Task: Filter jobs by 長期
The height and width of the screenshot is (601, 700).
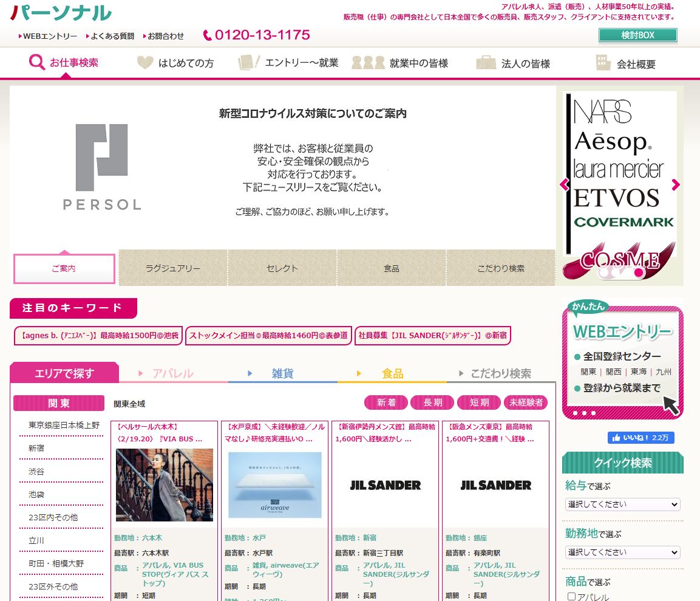Action: 433,402
